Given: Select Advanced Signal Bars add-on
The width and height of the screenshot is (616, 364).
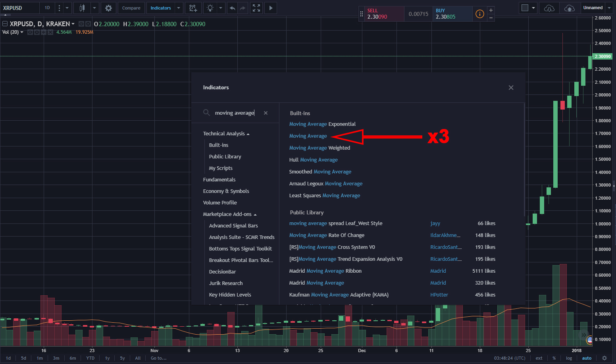Looking at the screenshot, I should pyautogui.click(x=233, y=226).
